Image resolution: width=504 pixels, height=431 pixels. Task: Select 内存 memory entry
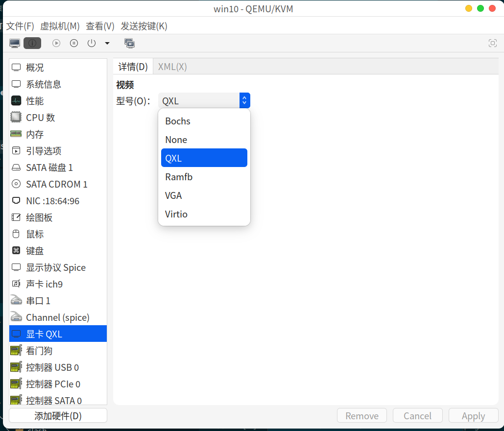click(x=58, y=134)
